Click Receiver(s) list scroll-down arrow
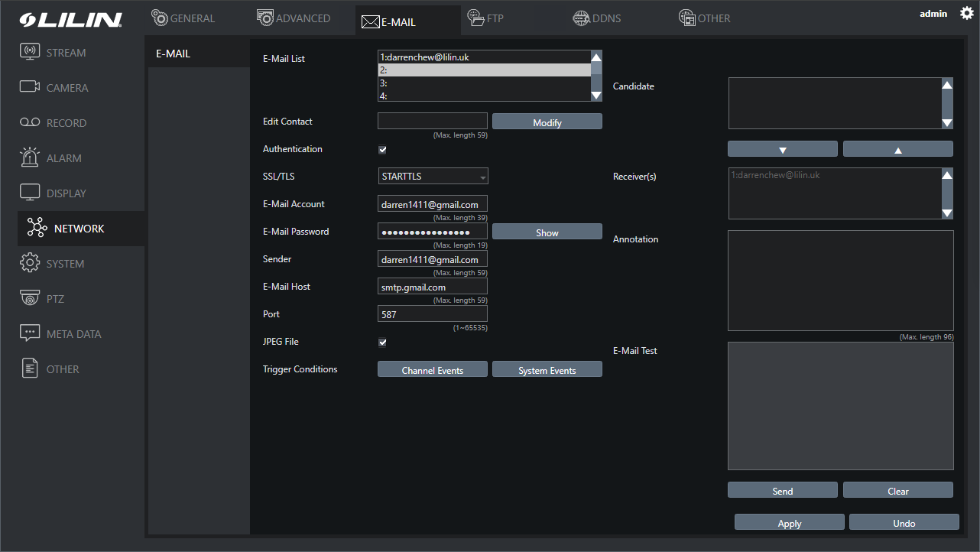The width and height of the screenshot is (980, 552). tap(947, 213)
